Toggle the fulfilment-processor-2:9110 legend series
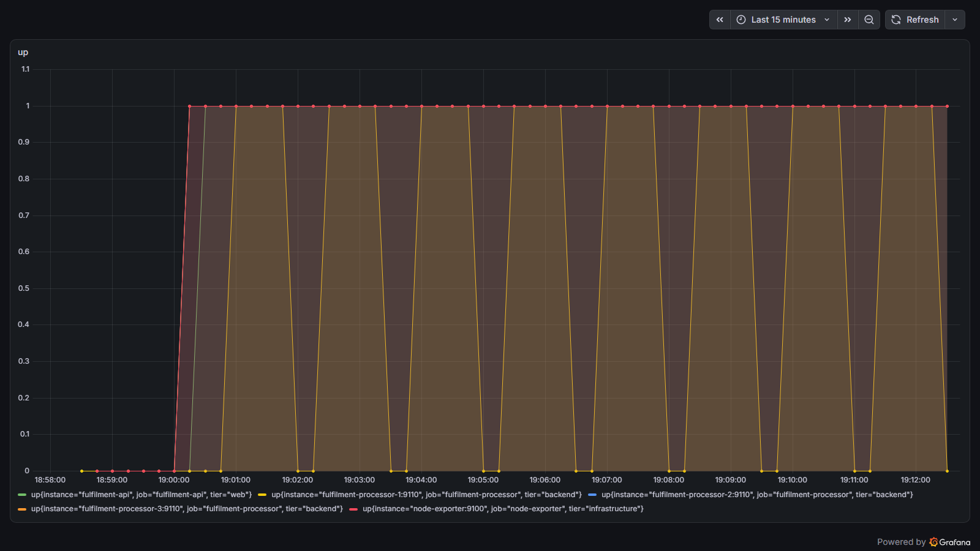 (x=757, y=495)
